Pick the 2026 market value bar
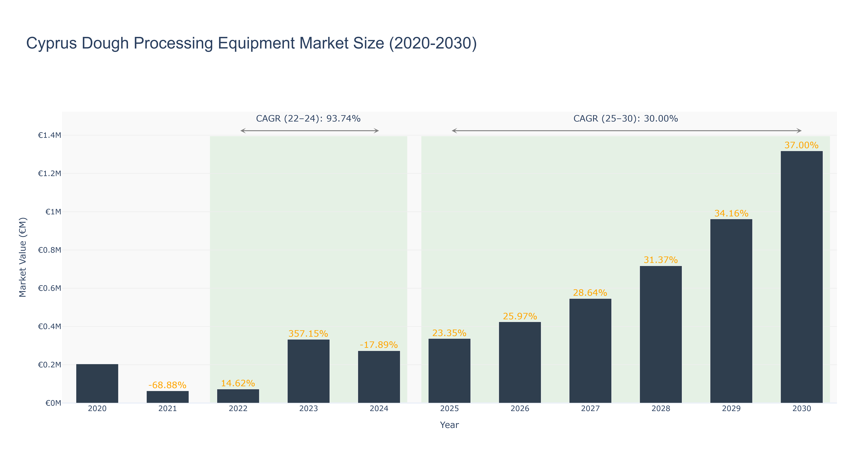Image resolution: width=868 pixels, height=465 pixels. (520, 362)
